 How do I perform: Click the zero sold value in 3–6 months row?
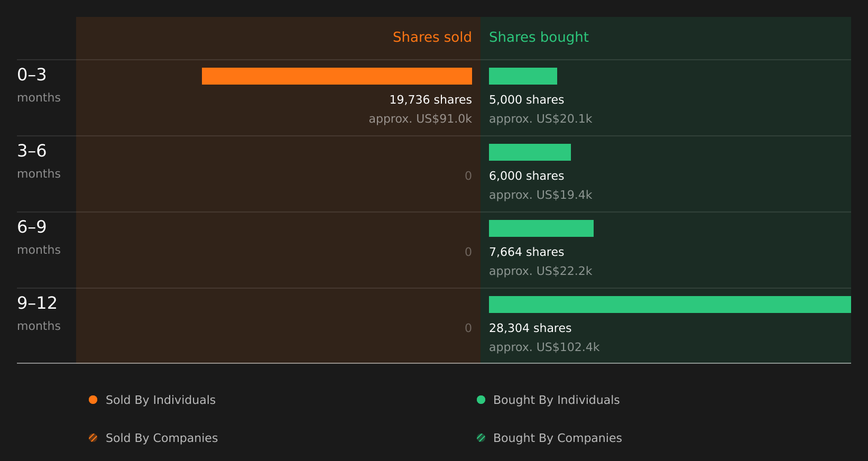pyautogui.click(x=468, y=176)
